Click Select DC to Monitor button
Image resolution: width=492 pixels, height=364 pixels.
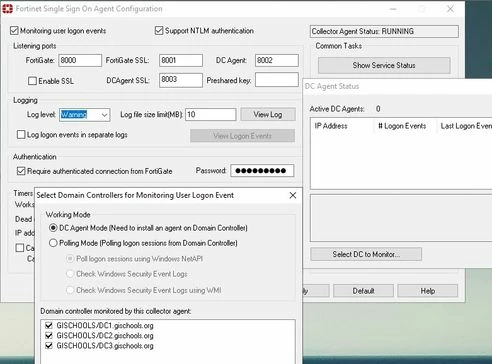pos(366,254)
